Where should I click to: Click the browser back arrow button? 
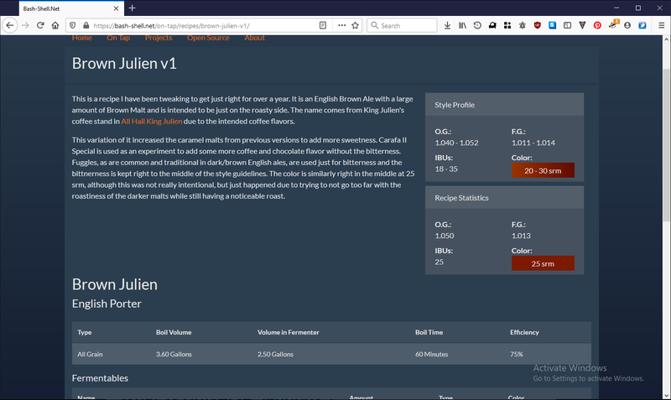pyautogui.click(x=10, y=25)
